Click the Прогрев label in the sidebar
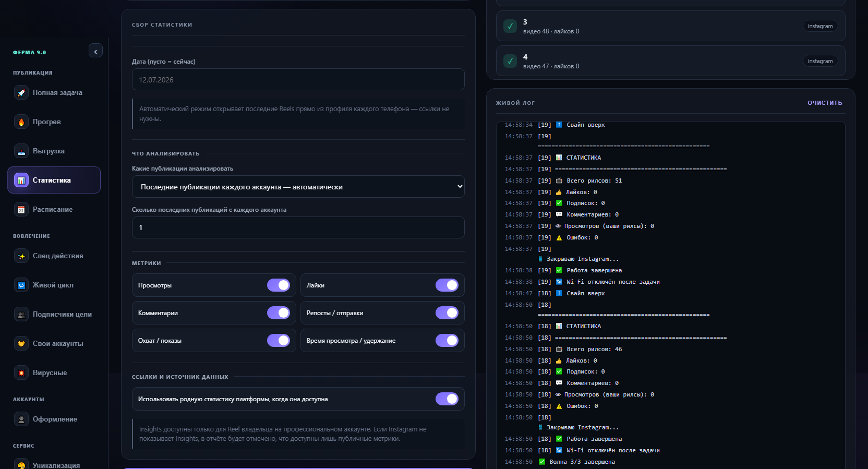The height and width of the screenshot is (469, 868). 47,122
